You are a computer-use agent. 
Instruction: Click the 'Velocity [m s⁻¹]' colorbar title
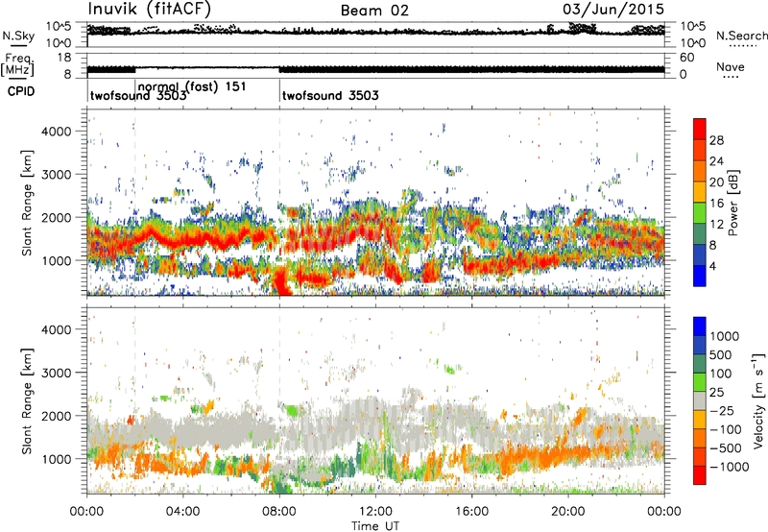(758, 400)
